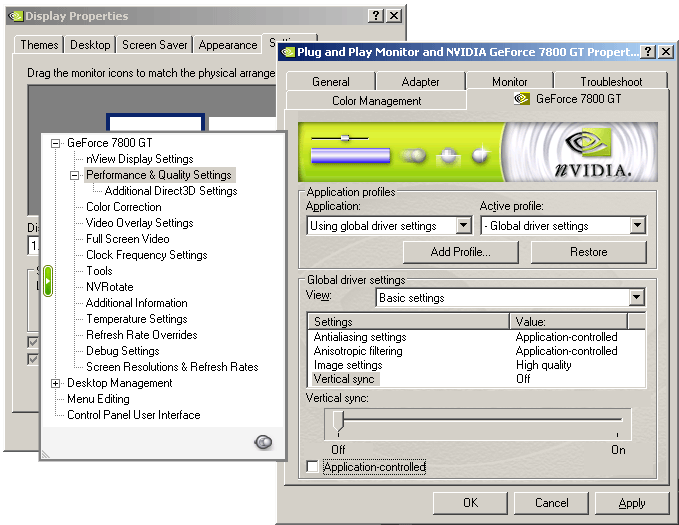Collapse the Performance & Quality Settings node

coord(74,175)
